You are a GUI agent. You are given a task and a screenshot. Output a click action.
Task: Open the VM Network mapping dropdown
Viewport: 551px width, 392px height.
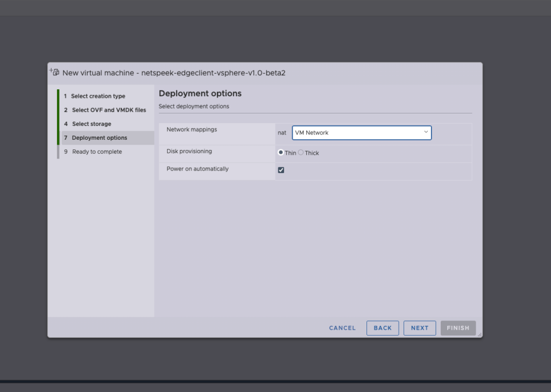click(361, 133)
